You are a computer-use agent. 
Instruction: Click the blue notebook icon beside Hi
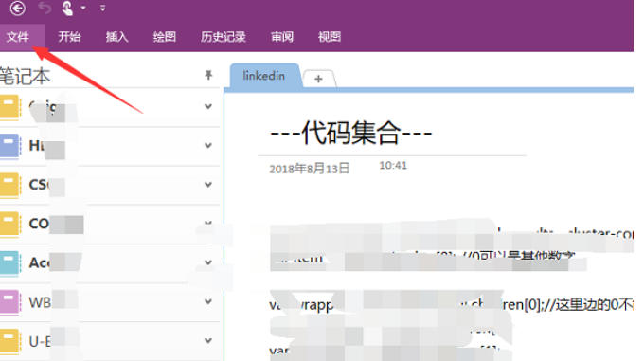(x=10, y=146)
